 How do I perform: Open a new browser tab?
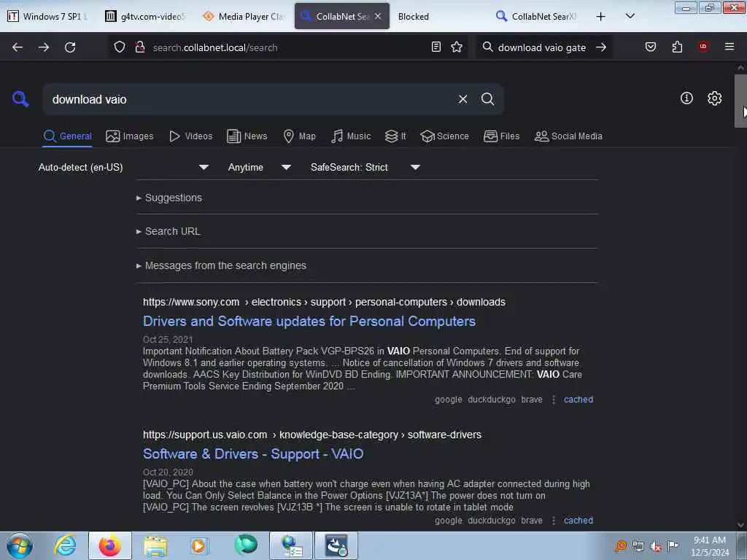pos(601,17)
